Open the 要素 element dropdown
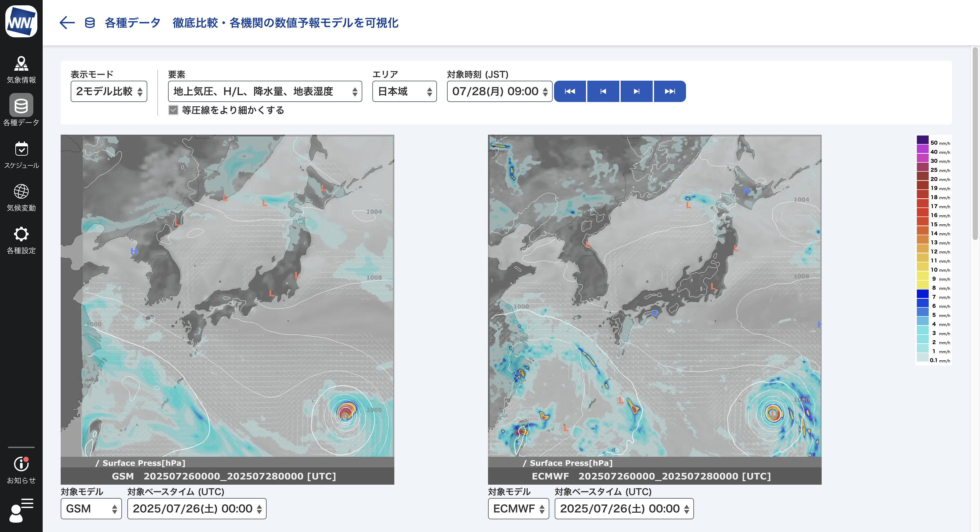Screen dimensions: 980x532 pyautogui.click(x=265, y=91)
